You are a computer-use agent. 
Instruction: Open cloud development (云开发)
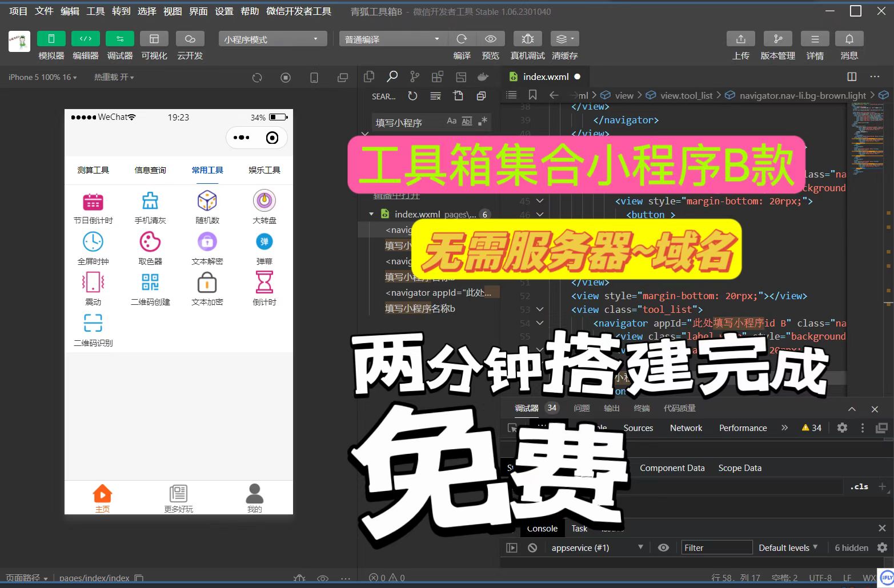190,39
